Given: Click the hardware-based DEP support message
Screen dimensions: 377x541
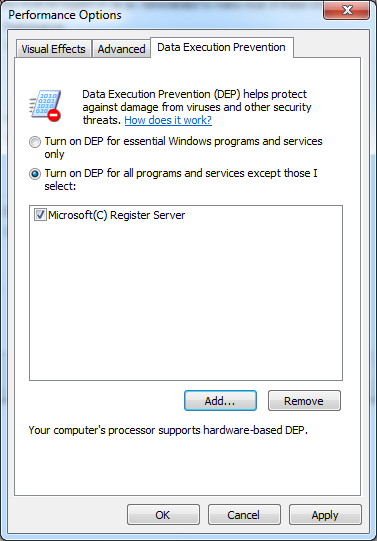Looking at the screenshot, I should click(168, 430).
